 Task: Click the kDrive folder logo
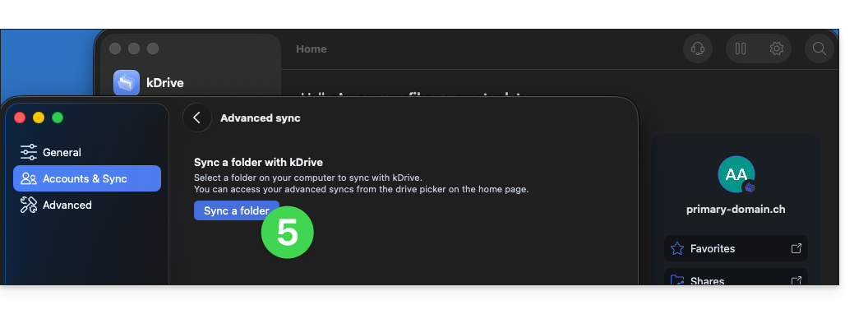click(x=127, y=83)
